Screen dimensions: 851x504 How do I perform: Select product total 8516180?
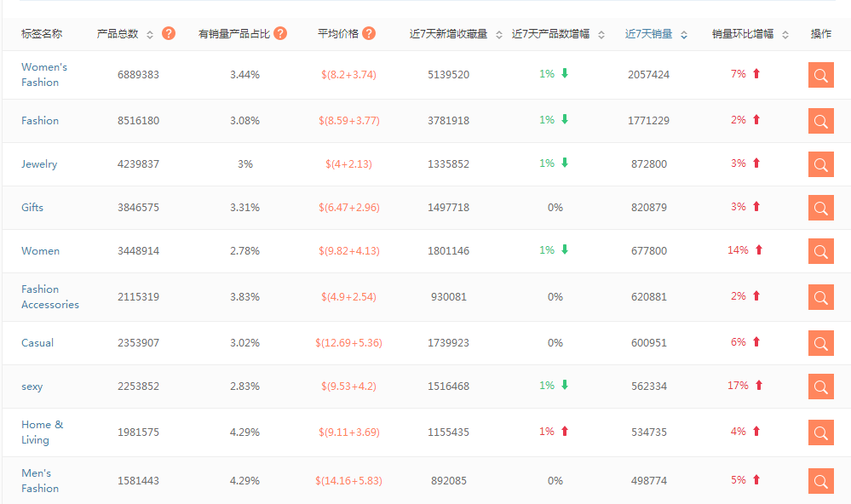138,121
